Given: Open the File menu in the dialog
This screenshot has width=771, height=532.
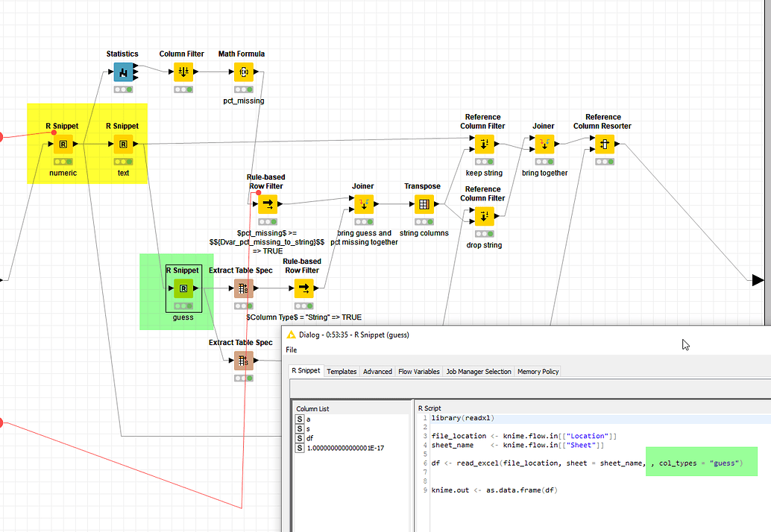Looking at the screenshot, I should pyautogui.click(x=291, y=350).
